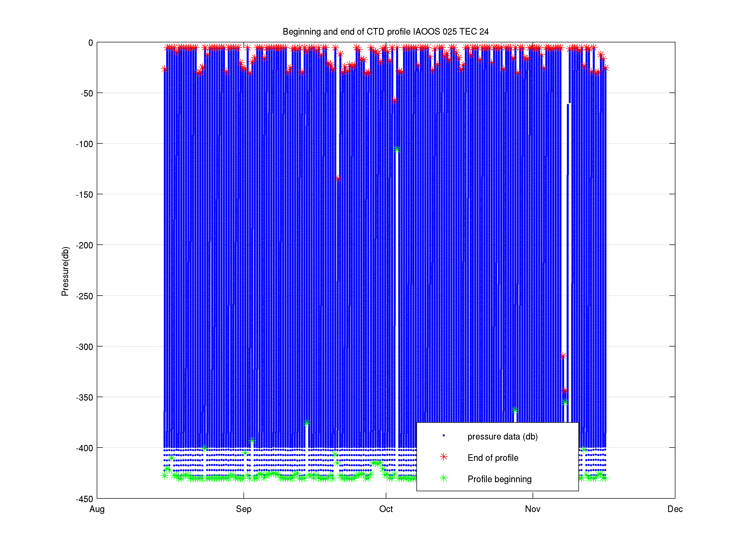Click the -450 y-axis tick label

pos(84,499)
